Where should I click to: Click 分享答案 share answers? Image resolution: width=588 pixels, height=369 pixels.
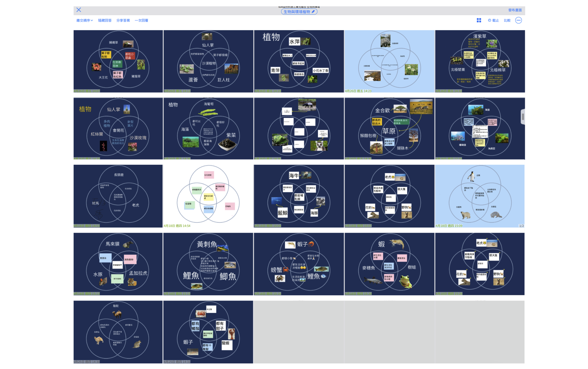(x=123, y=20)
